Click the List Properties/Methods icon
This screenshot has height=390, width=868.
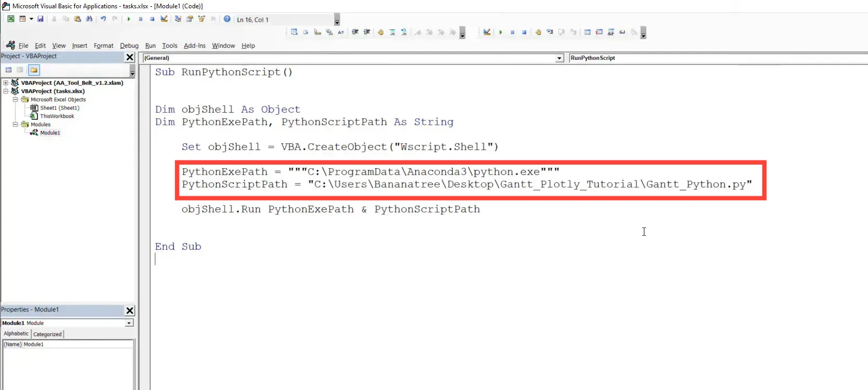click(294, 32)
